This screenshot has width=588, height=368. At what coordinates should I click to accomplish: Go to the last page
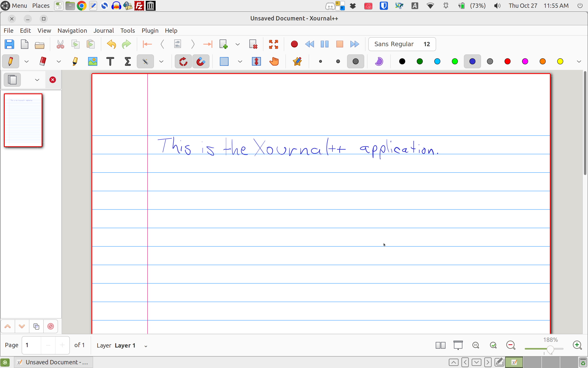pyautogui.click(x=208, y=44)
